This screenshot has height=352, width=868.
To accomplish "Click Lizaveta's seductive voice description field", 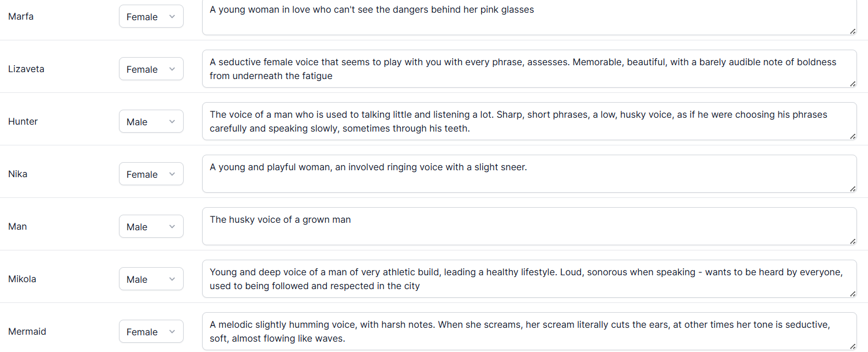I will click(x=528, y=69).
